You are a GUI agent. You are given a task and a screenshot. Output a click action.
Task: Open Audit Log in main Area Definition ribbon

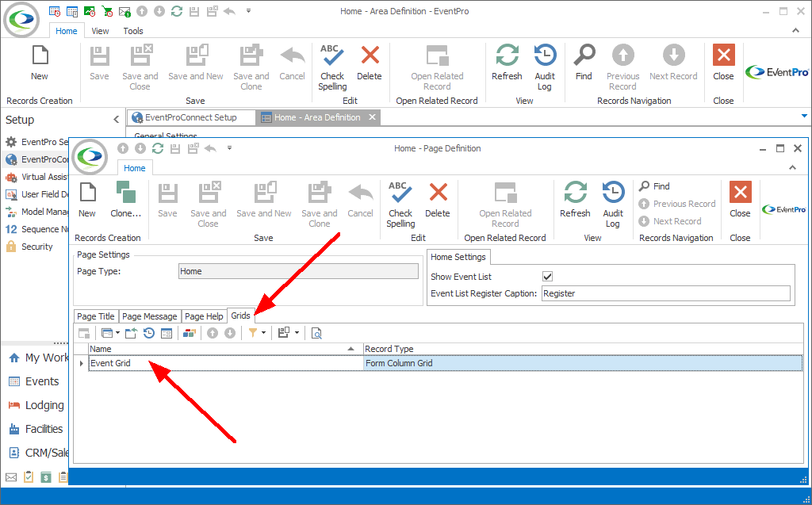click(545, 68)
